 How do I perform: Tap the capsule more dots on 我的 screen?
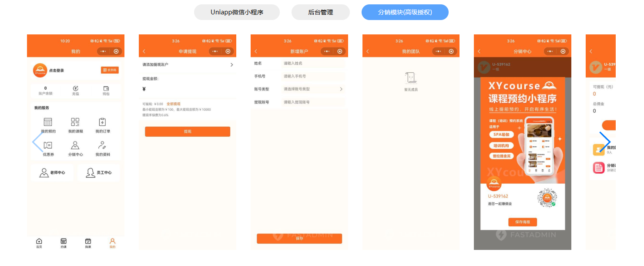[x=103, y=51]
